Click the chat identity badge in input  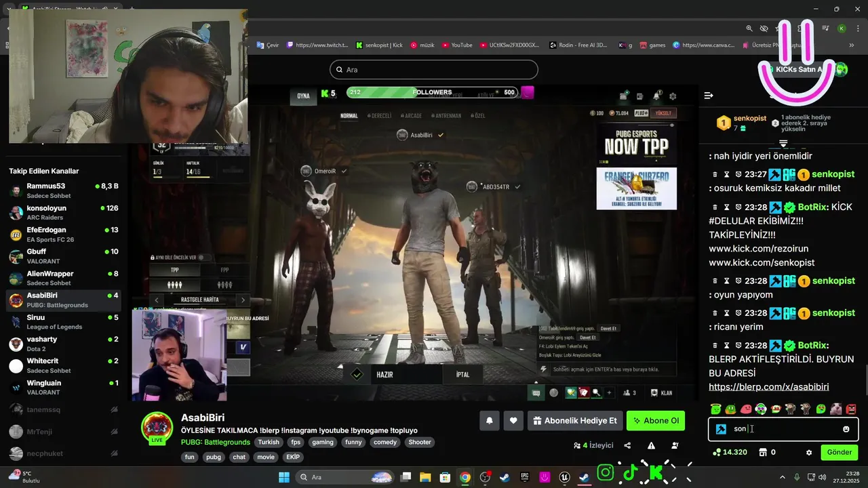point(722,429)
